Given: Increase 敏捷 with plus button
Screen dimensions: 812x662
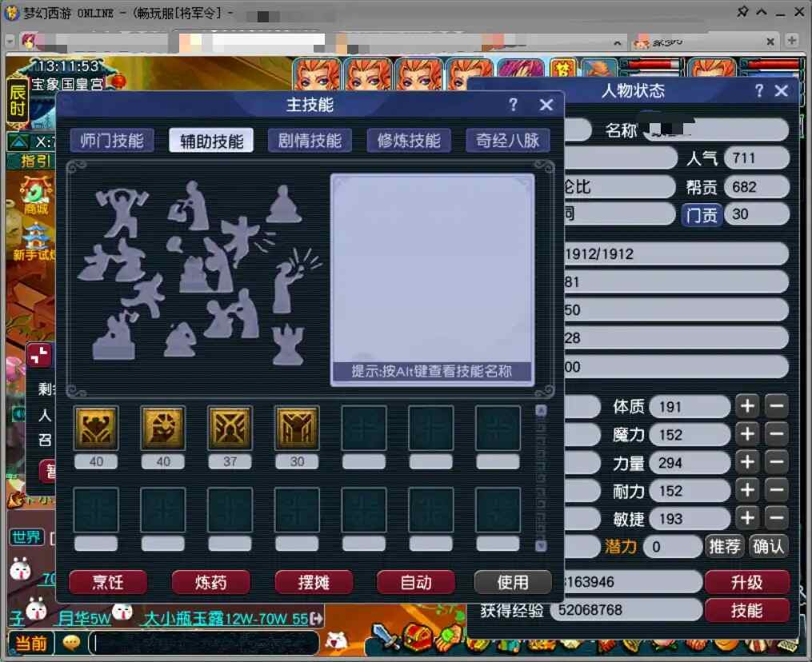Looking at the screenshot, I should (x=747, y=518).
